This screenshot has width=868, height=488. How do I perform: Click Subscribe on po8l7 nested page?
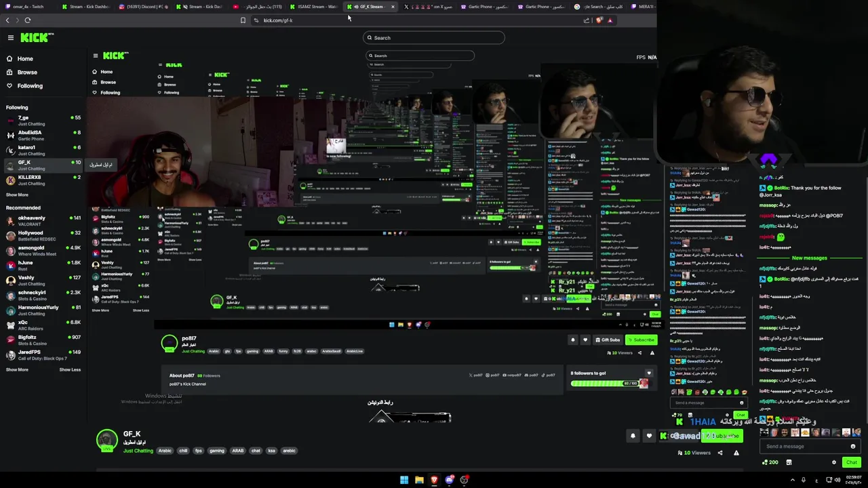(x=641, y=340)
